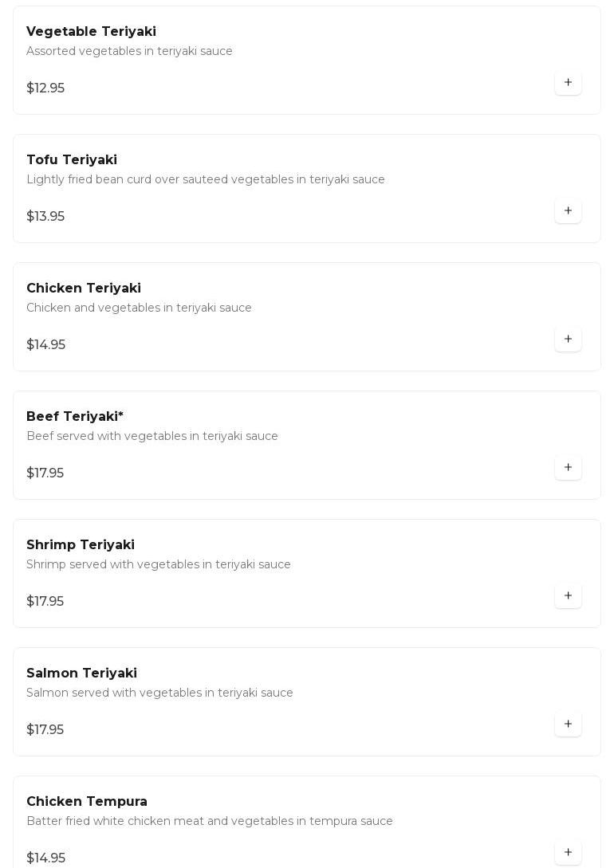This screenshot has width=614, height=868.
Task: Open the Tofu Teriyaki item title
Action: [x=72, y=160]
